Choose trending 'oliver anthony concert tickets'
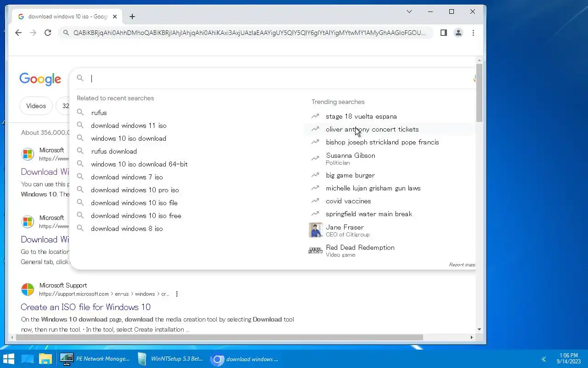Image resolution: width=588 pixels, height=368 pixels. [390, 129]
